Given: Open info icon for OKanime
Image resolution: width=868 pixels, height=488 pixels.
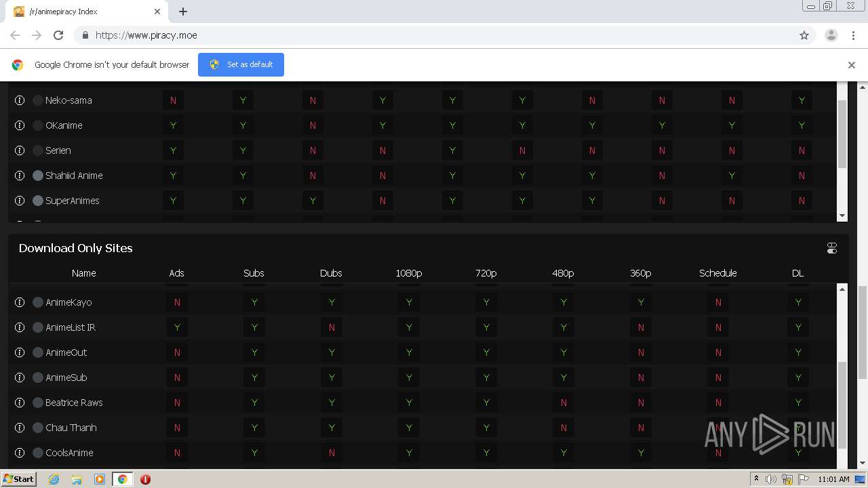Looking at the screenshot, I should [x=20, y=125].
